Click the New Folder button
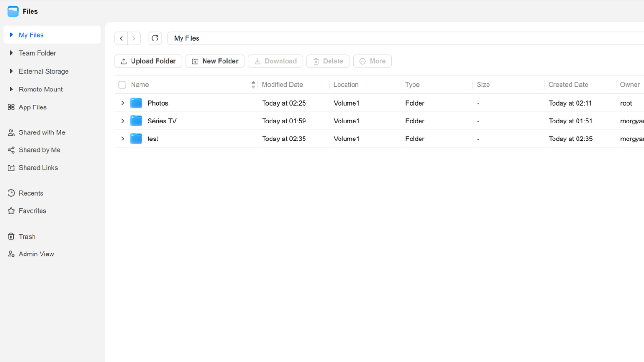The width and height of the screenshot is (644, 362). click(x=215, y=61)
